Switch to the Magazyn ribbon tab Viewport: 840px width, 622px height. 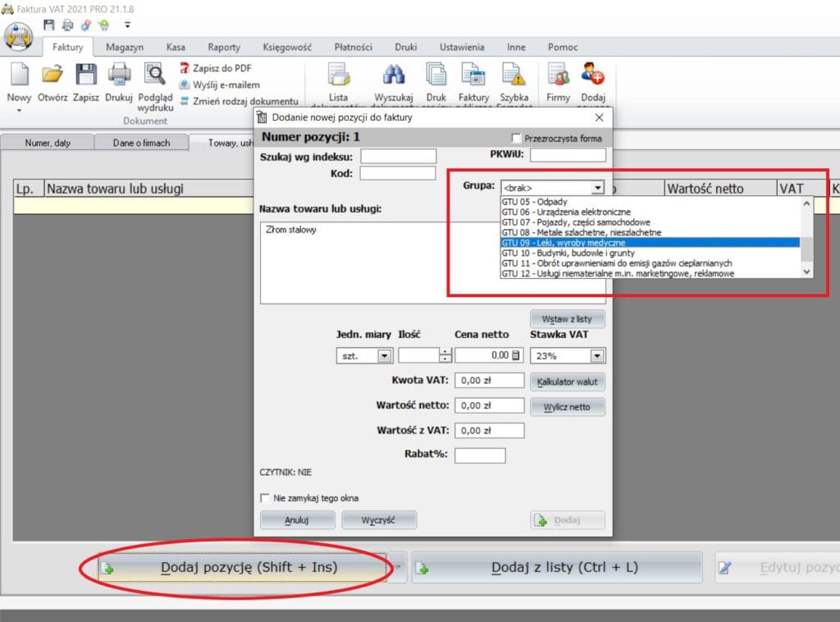point(125,48)
